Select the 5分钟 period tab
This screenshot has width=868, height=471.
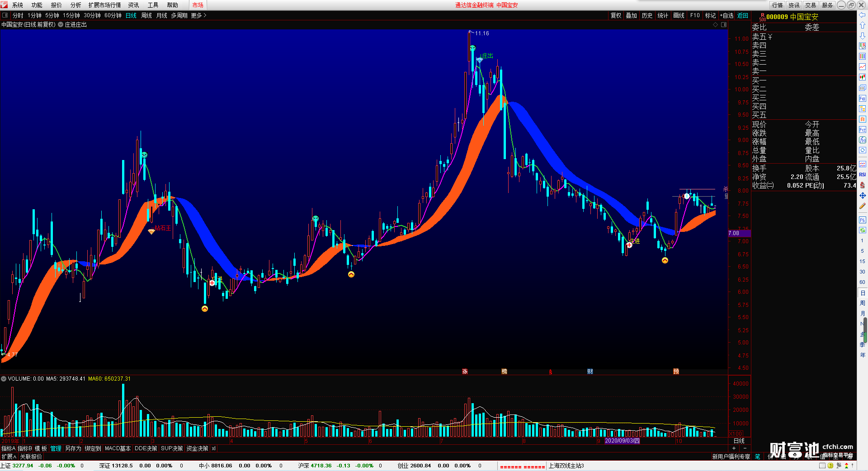[52, 15]
